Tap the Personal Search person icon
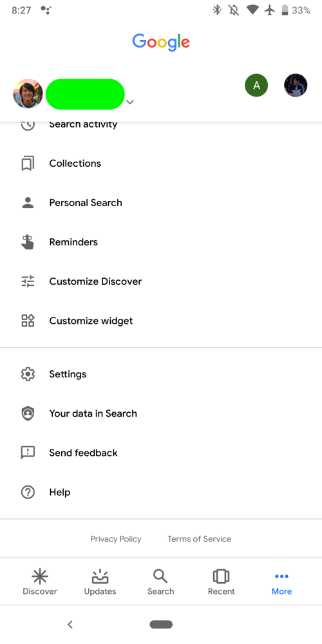Image resolution: width=322 pixels, height=644 pixels. pyautogui.click(x=28, y=202)
